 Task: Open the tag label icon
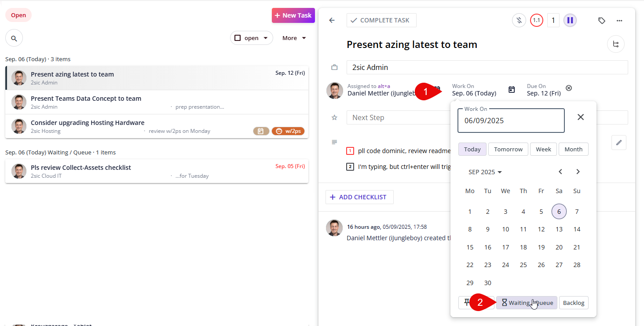tap(602, 20)
